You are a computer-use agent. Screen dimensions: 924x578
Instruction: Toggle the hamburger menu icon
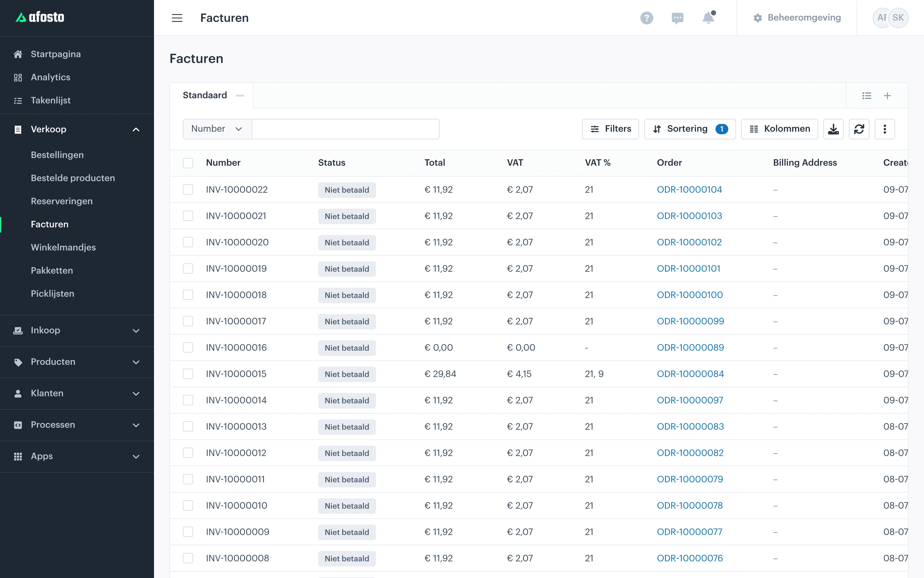pos(177,18)
